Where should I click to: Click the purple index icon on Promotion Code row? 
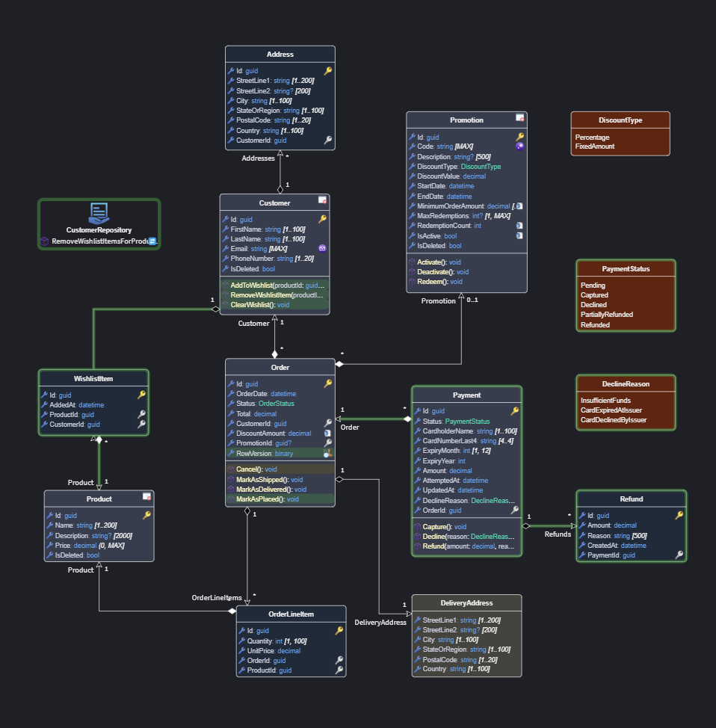[520, 146]
